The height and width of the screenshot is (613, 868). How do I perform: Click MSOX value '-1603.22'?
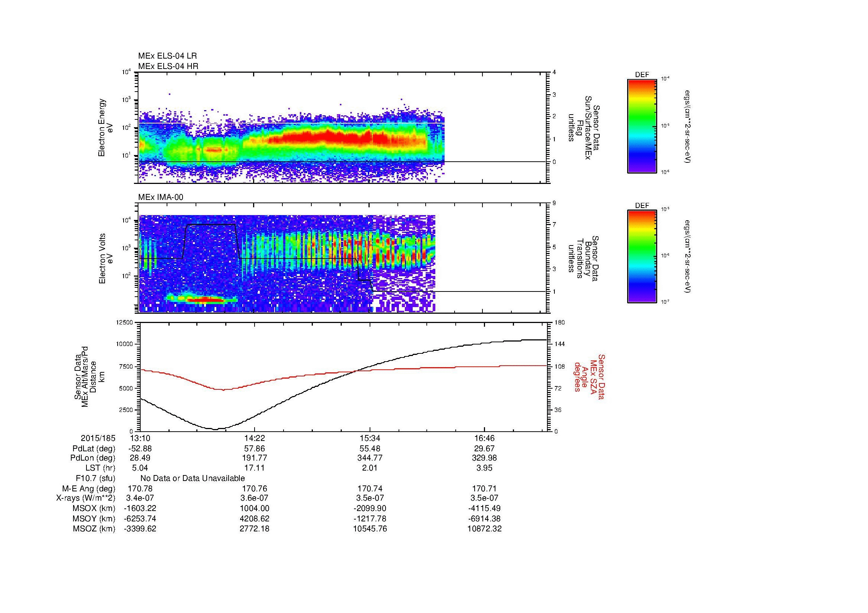click(x=140, y=508)
